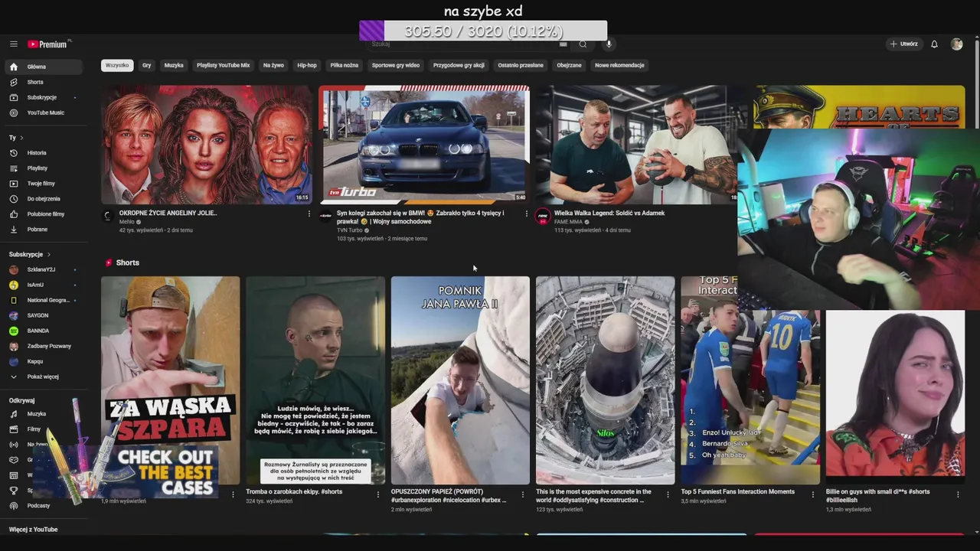Select Sportowe gry wideo chip

[396, 65]
